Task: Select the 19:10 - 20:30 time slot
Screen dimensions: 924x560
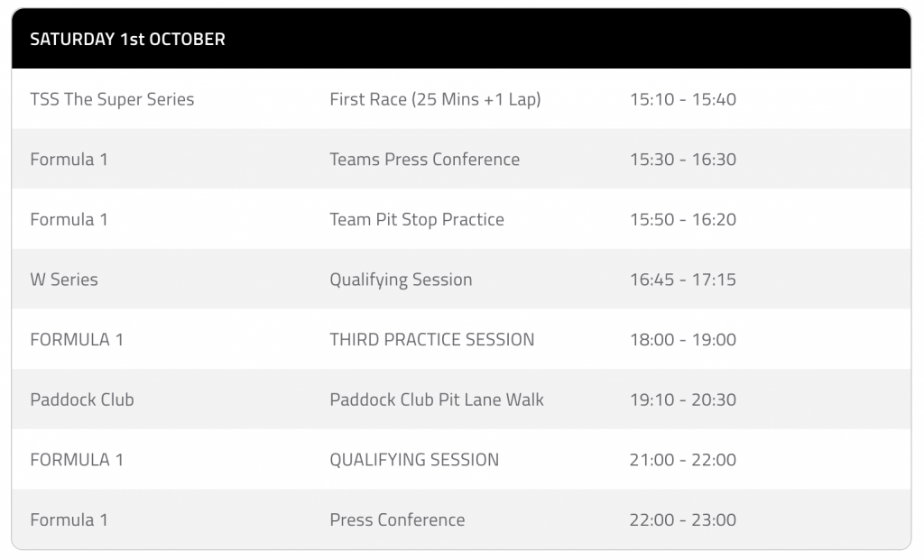Action: 682,399
